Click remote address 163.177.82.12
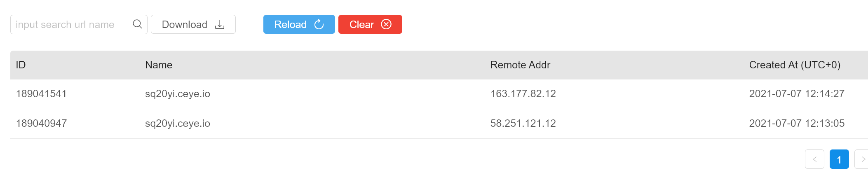This screenshot has width=868, height=189. tap(523, 94)
